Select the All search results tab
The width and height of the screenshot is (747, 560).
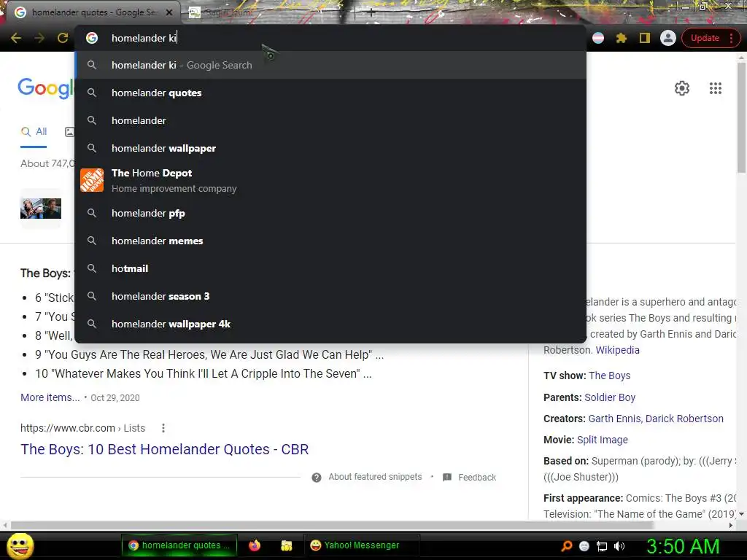click(34, 132)
